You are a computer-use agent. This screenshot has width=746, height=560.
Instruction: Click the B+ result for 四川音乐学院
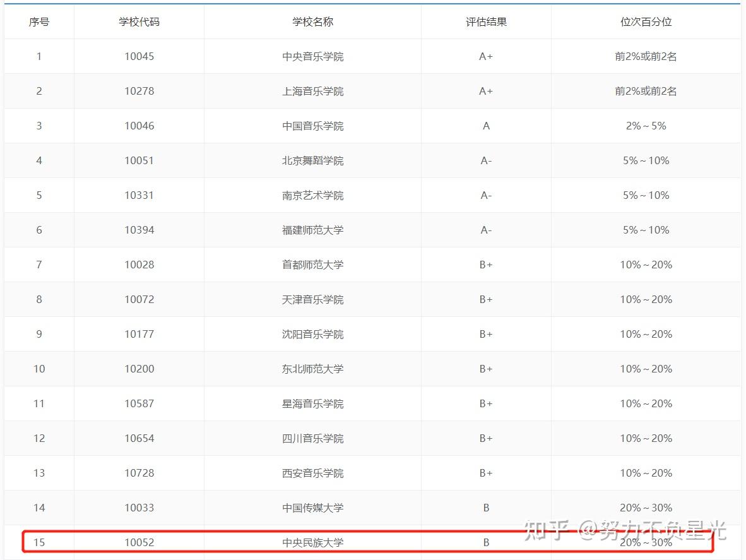(486, 439)
